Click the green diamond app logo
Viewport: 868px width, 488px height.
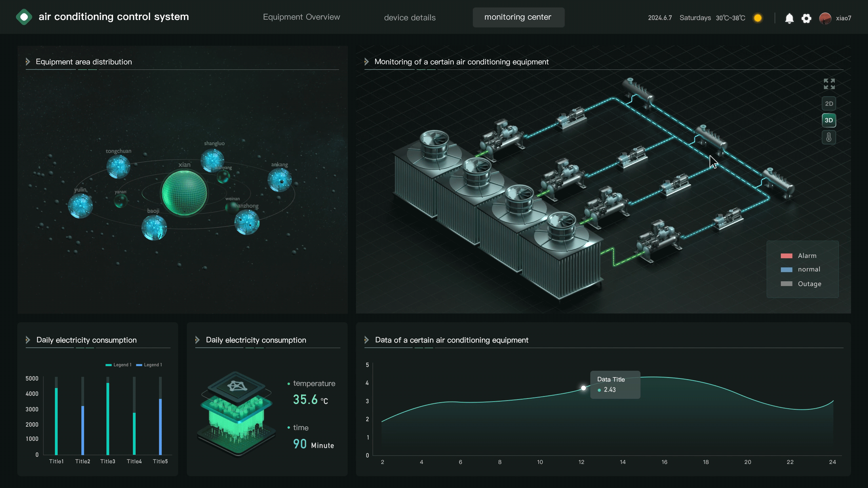[24, 17]
